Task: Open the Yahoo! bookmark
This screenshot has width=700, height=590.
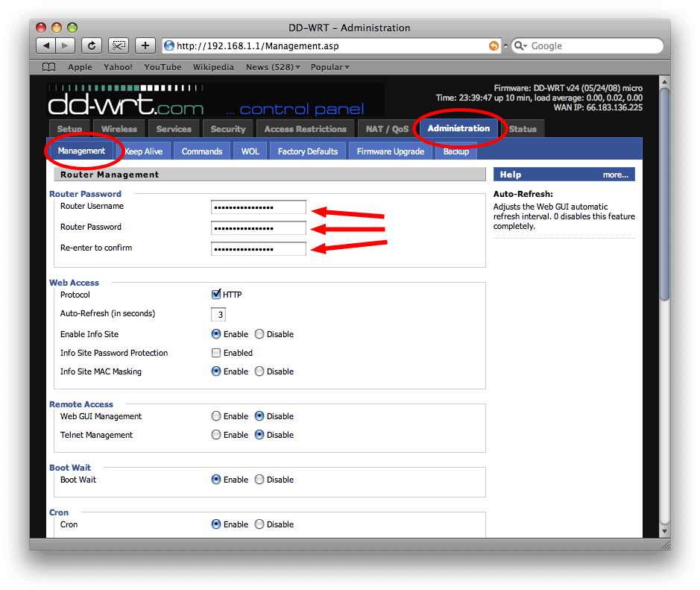Action: click(x=118, y=67)
